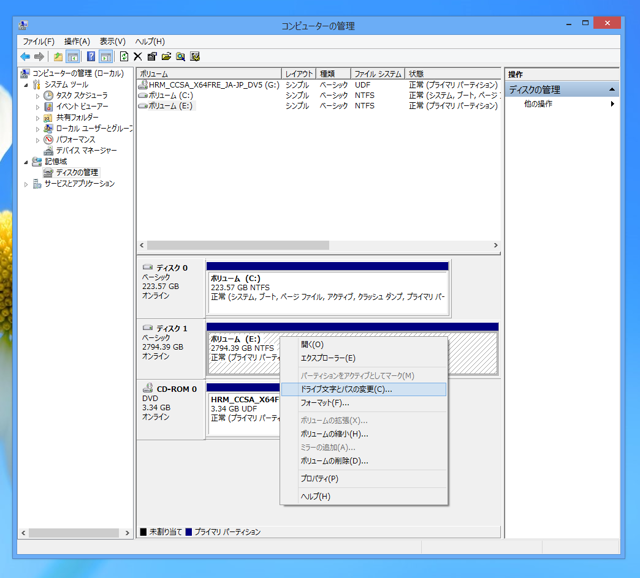The height and width of the screenshot is (578, 640).
Task: Open the 操作(A) menu
Action: click(77, 42)
